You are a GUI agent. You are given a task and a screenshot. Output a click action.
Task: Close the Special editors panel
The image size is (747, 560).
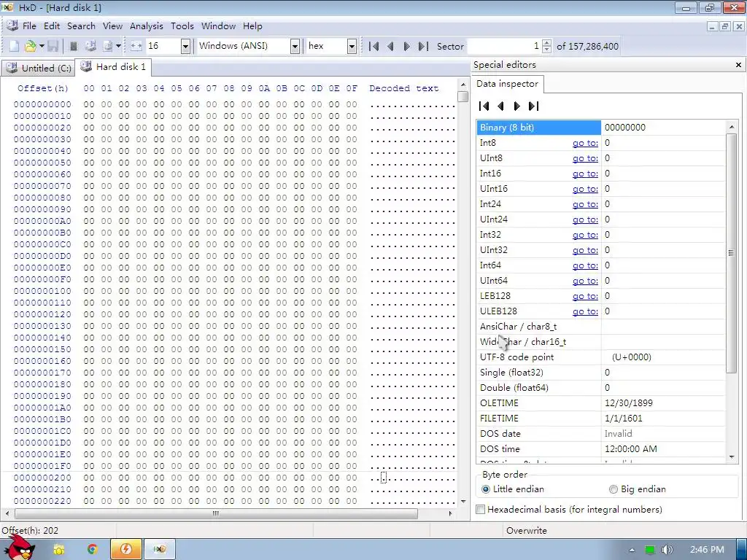(x=738, y=65)
